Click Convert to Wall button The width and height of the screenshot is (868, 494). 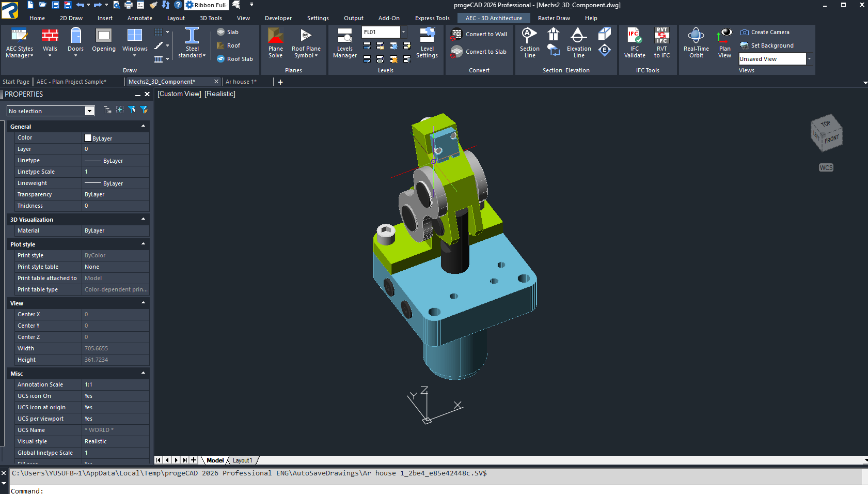pyautogui.click(x=480, y=34)
